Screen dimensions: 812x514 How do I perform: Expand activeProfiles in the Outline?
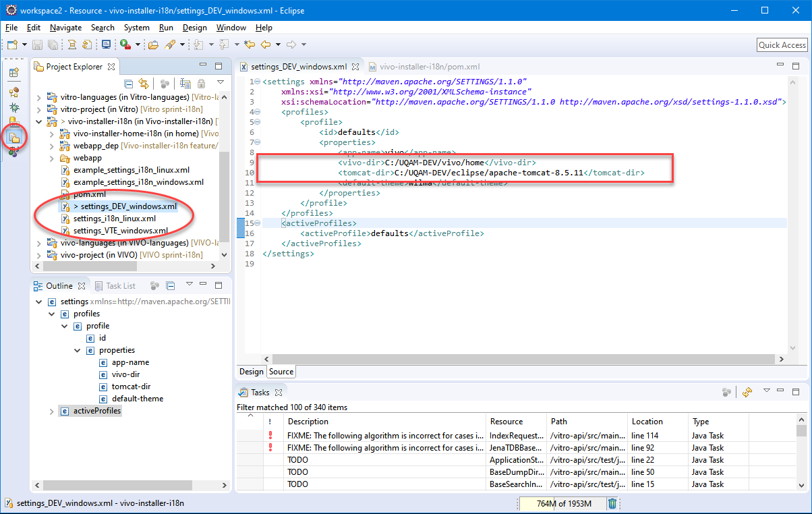point(52,411)
